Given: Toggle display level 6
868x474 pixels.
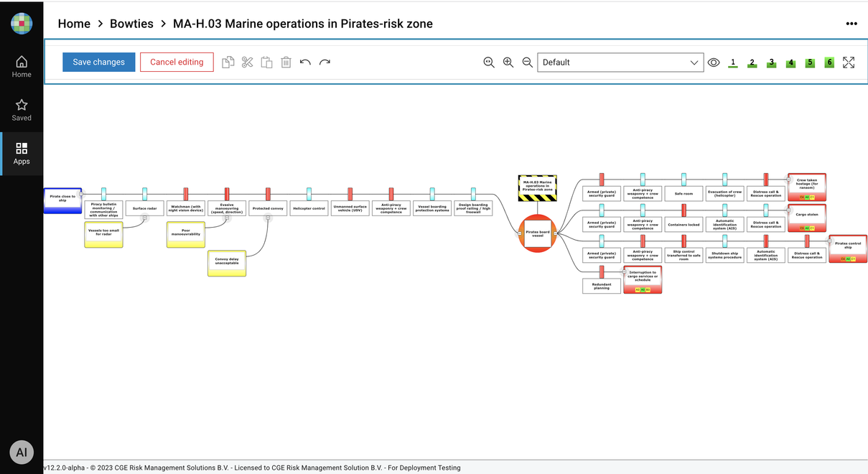Looking at the screenshot, I should click(x=829, y=62).
